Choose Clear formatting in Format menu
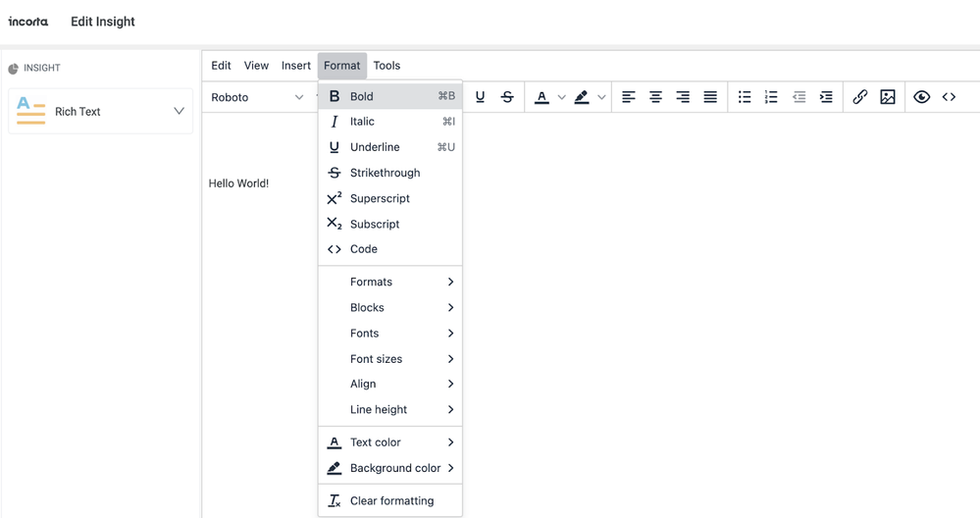The height and width of the screenshot is (518, 980). pyautogui.click(x=390, y=500)
